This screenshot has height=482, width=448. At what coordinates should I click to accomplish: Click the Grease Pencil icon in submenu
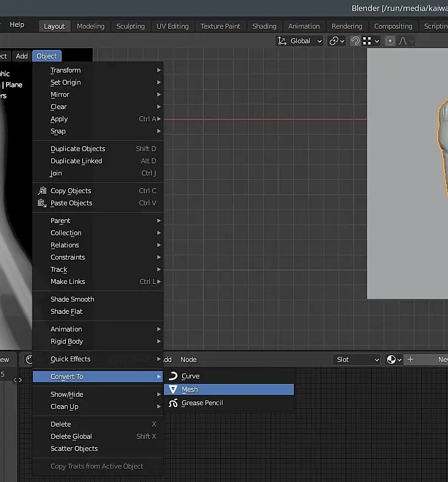[173, 403]
